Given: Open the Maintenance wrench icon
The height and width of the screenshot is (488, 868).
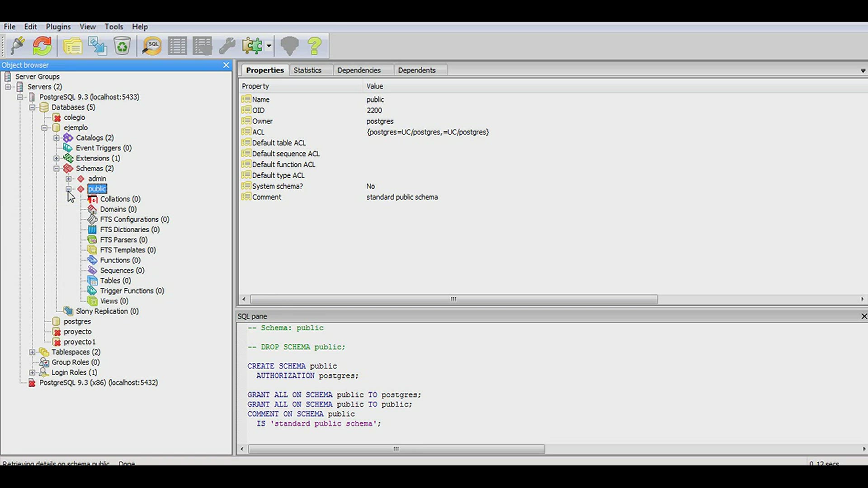Looking at the screenshot, I should [227, 46].
